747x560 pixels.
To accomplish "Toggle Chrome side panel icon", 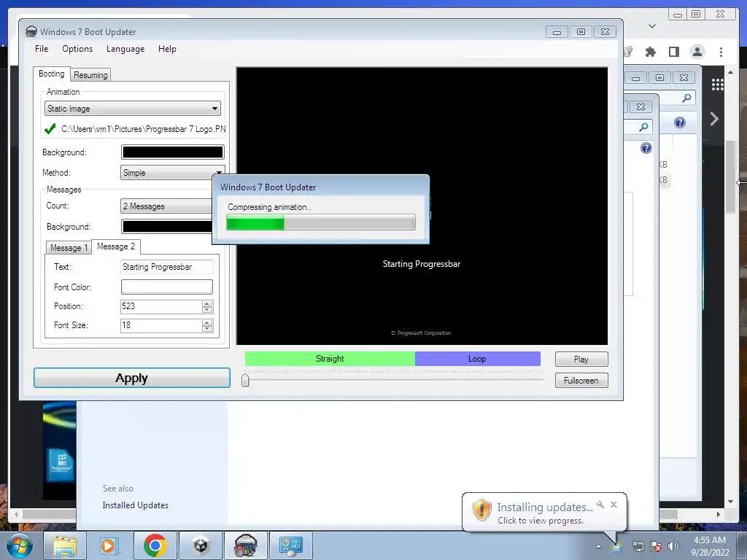I will point(673,52).
